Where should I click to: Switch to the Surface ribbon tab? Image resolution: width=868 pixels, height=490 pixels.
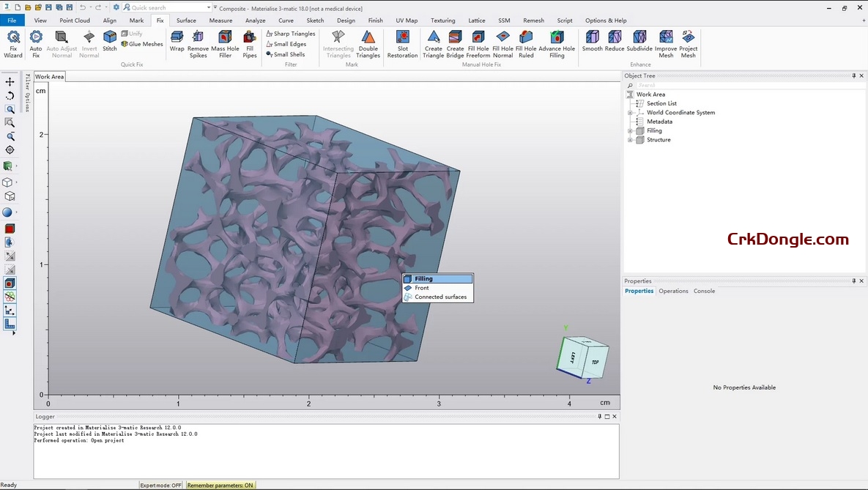click(x=185, y=20)
